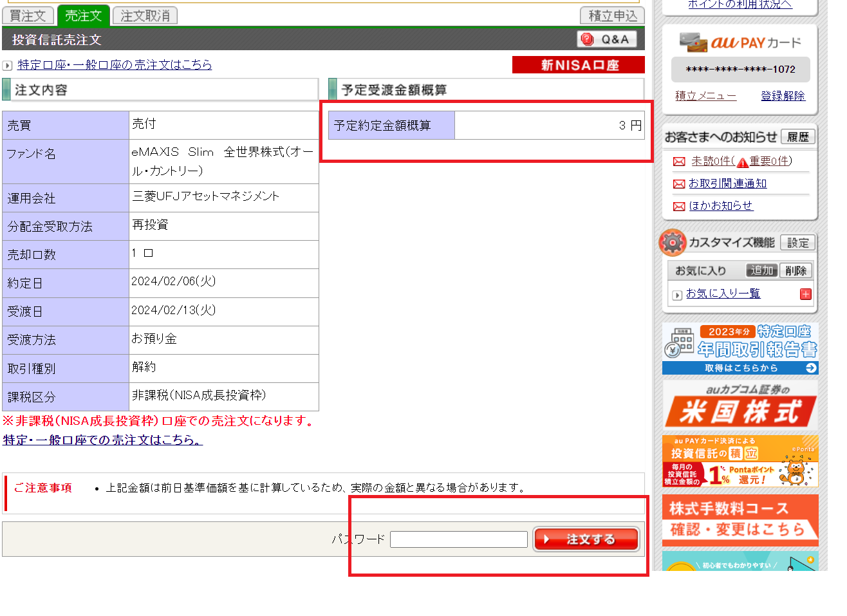
Task: Click the au PAY card logo
Action: 740,42
